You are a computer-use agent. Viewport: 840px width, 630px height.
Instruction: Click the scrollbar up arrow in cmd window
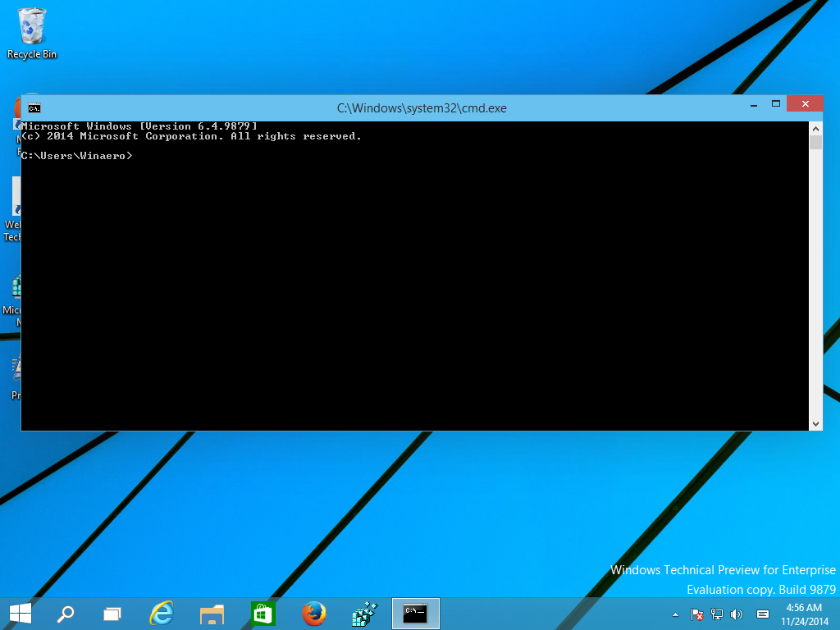[815, 129]
